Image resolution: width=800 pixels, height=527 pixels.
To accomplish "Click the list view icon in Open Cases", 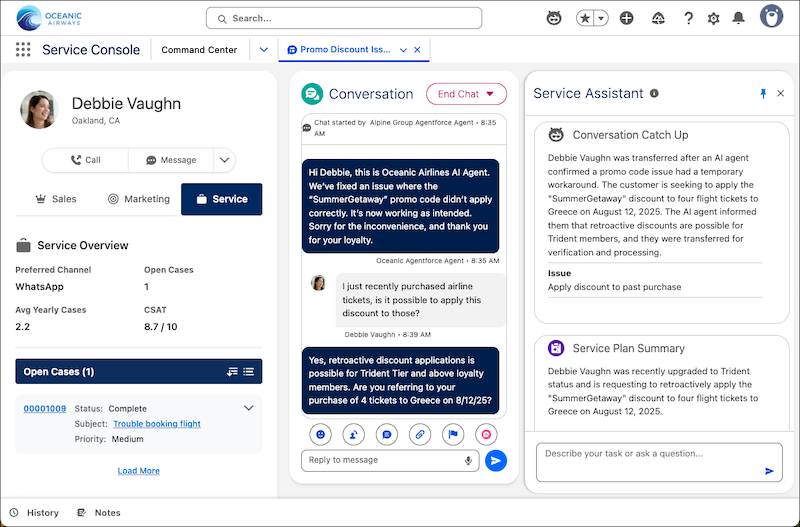I will click(248, 371).
